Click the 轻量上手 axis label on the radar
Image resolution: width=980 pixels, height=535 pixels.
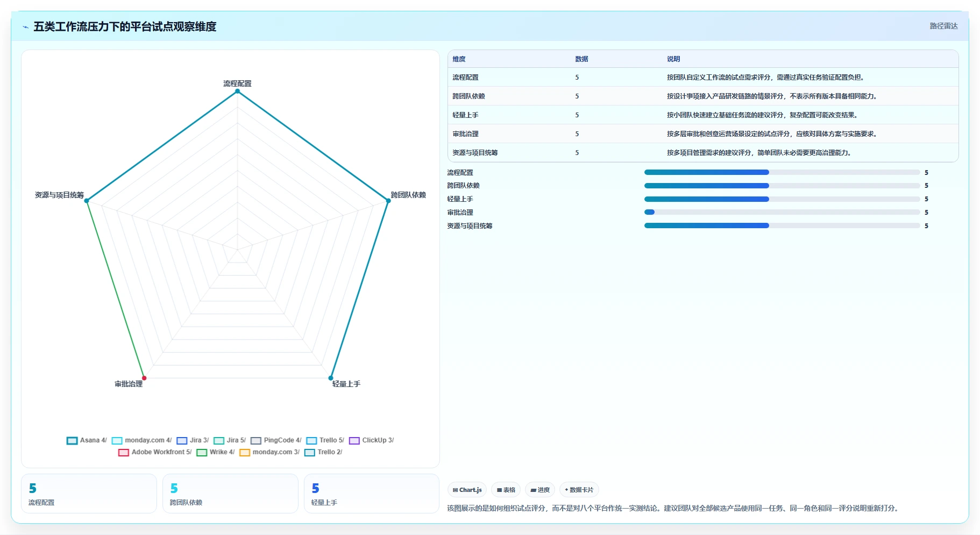click(x=346, y=384)
